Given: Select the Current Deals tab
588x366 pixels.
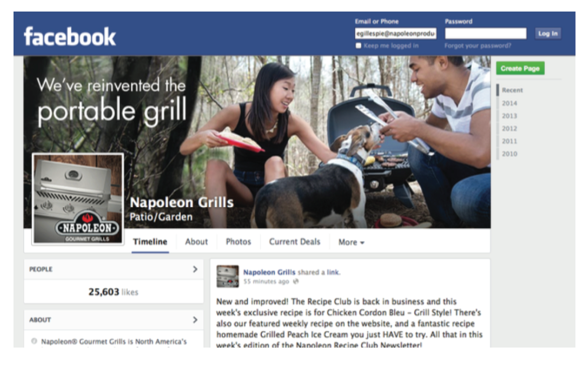Looking at the screenshot, I should click(x=295, y=242).
